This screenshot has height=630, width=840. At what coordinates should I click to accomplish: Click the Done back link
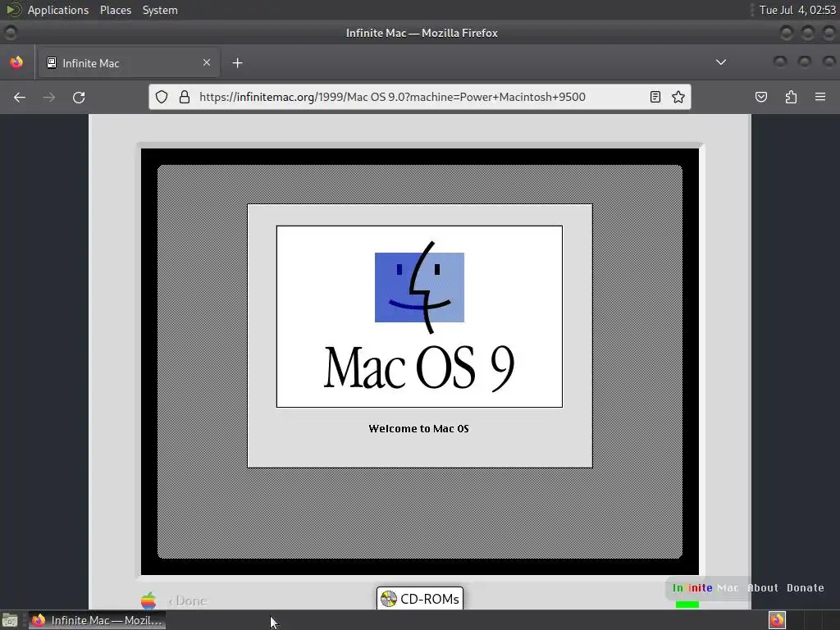pos(188,601)
